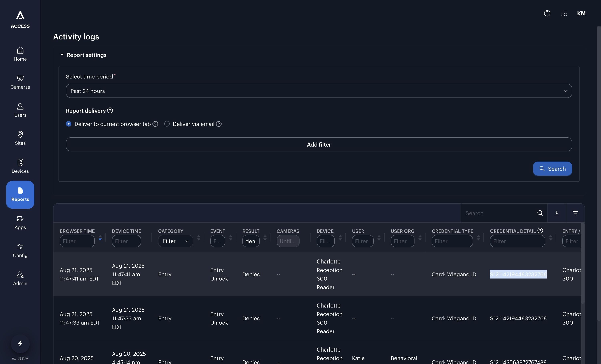
Task: Sort by Category column
Action: pos(199,238)
